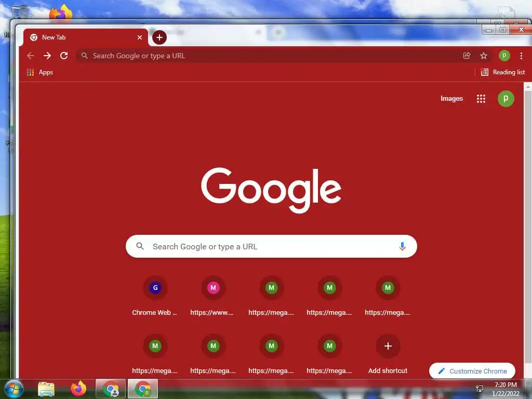This screenshot has width=532, height=399.
Task: Reload the current page
Action: click(64, 56)
